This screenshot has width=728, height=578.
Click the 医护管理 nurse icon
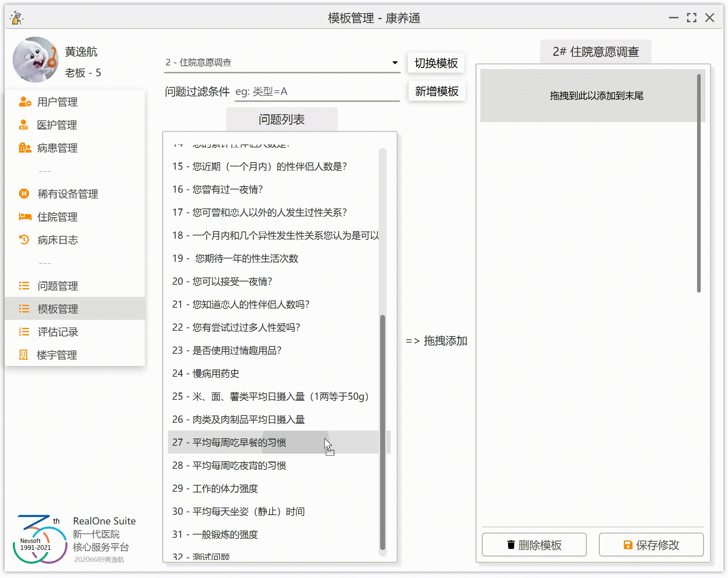point(24,125)
